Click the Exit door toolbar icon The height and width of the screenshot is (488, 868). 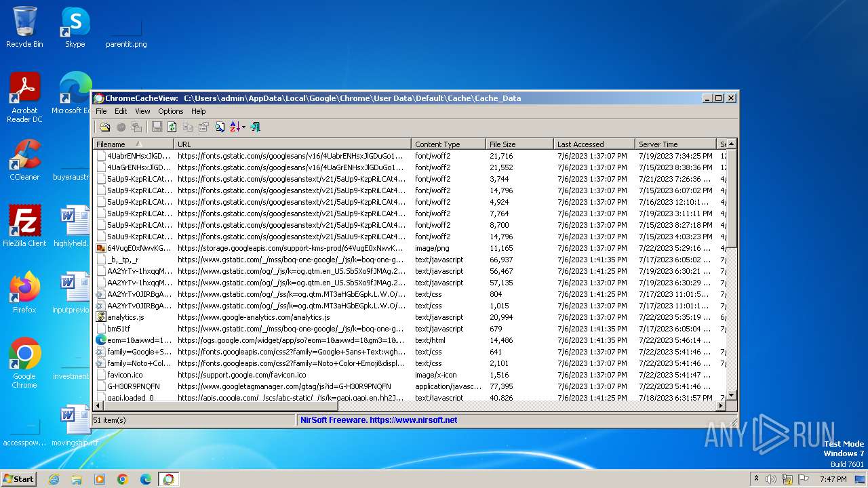click(x=255, y=127)
